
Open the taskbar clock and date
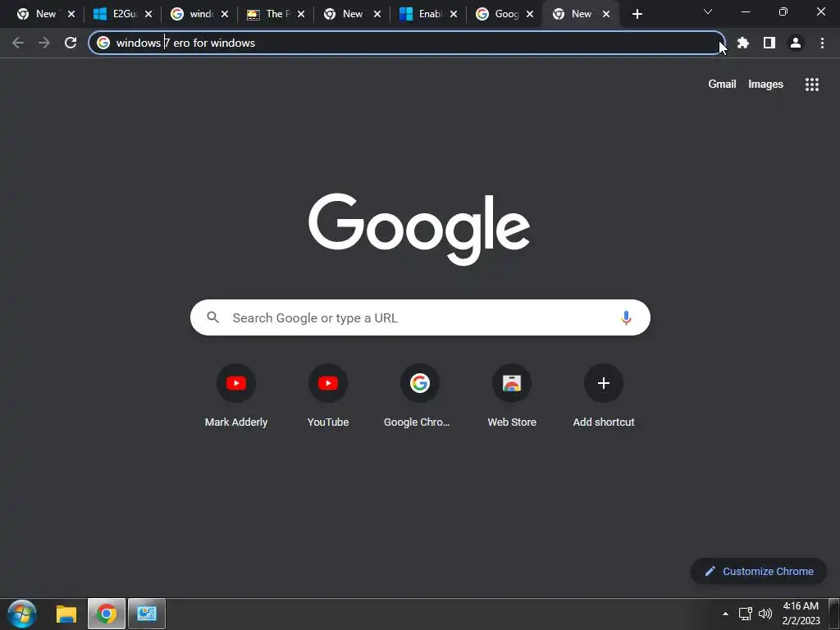tap(801, 614)
